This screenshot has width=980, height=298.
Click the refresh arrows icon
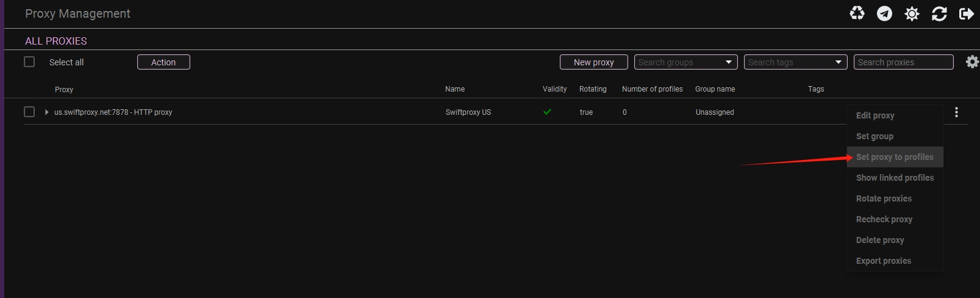(939, 13)
